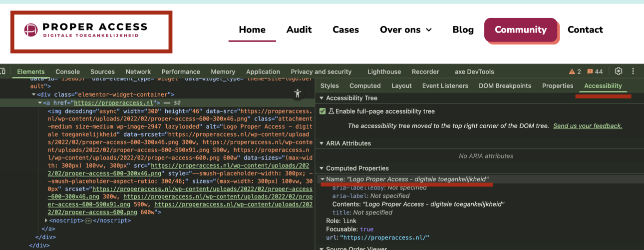The image size is (644, 250).
Task: Switch to the Layout sidebar tab
Action: click(401, 85)
